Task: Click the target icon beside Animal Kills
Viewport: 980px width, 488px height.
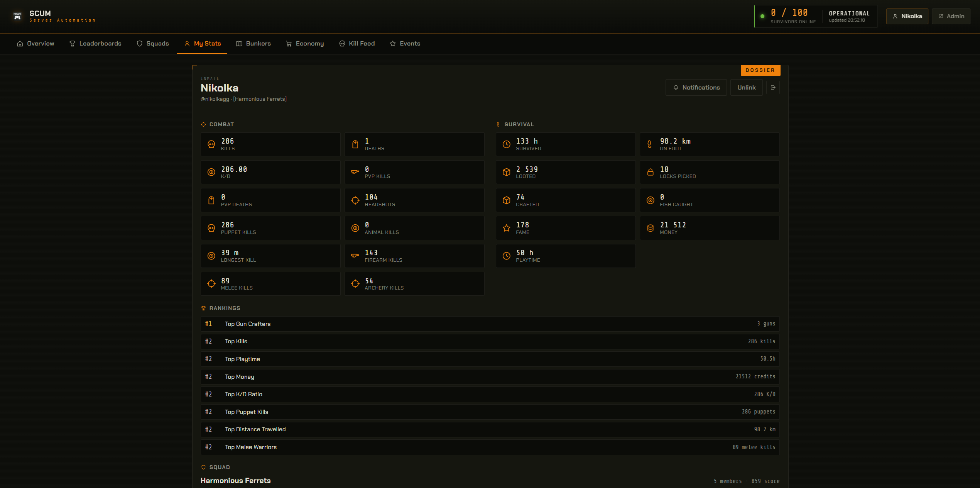Action: (x=355, y=228)
